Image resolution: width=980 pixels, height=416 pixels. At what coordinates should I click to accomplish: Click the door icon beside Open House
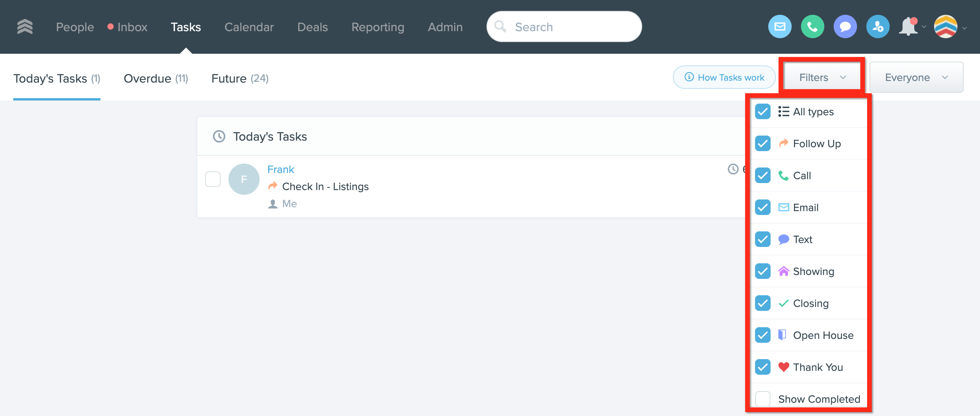[x=782, y=335]
